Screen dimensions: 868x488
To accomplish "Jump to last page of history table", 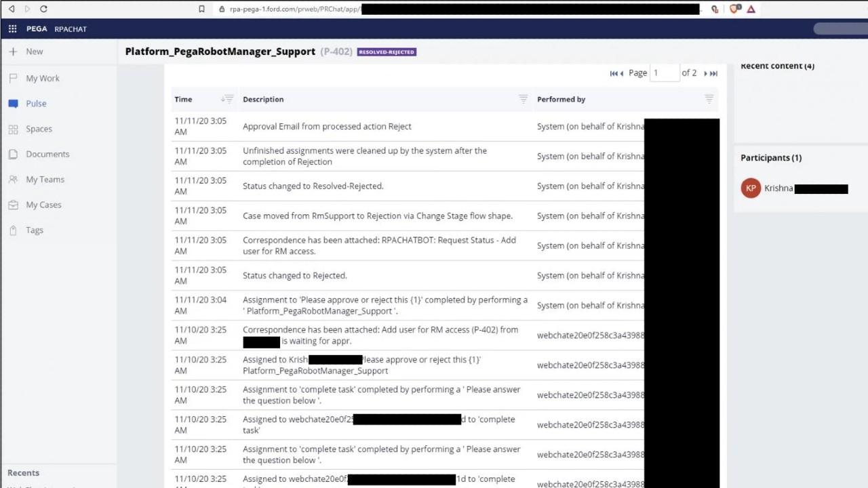I will (713, 73).
